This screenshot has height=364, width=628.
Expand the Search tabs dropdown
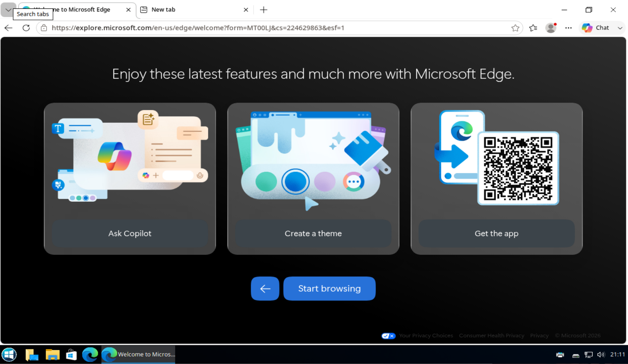pyautogui.click(x=8, y=10)
